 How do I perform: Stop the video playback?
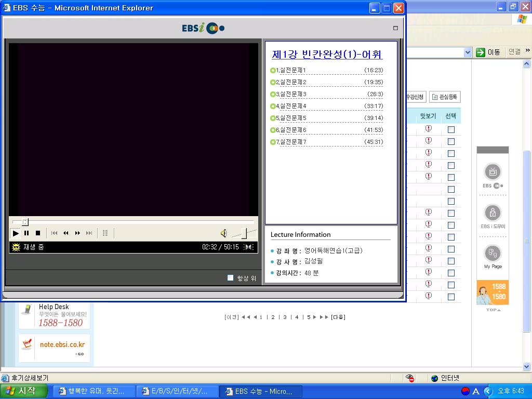pyautogui.click(x=38, y=233)
